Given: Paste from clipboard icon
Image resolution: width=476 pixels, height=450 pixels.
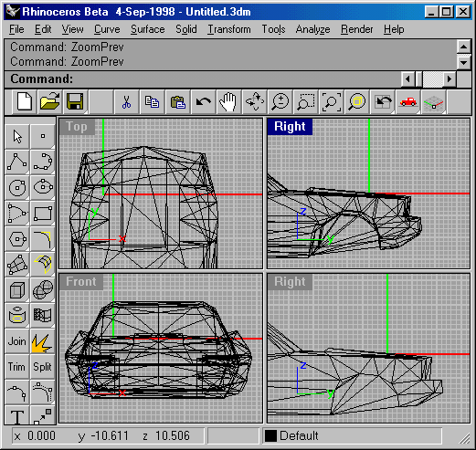Looking at the screenshot, I should [177, 101].
